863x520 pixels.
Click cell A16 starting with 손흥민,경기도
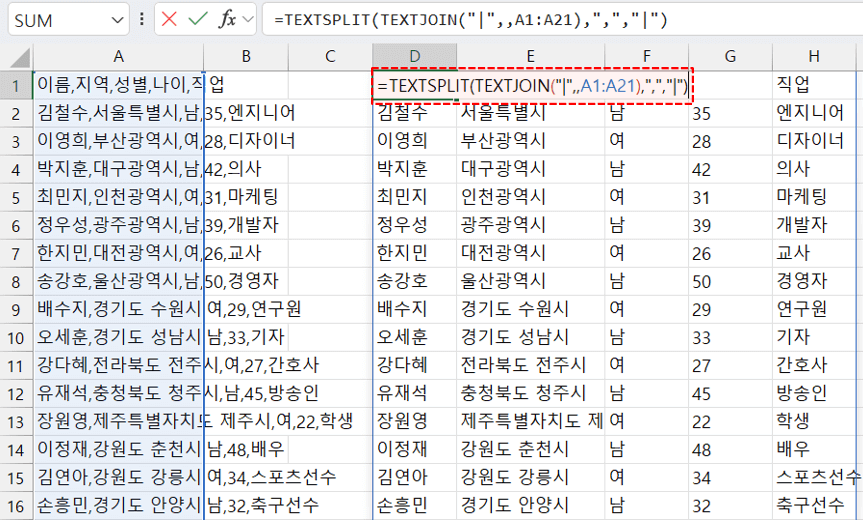coord(118,506)
